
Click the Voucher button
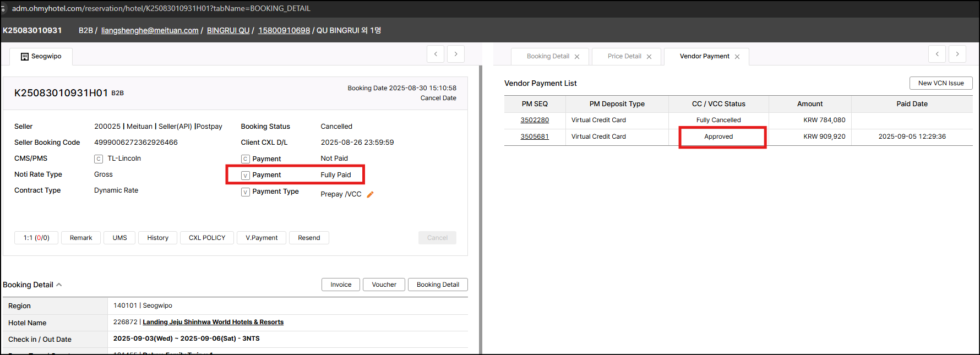[384, 285]
